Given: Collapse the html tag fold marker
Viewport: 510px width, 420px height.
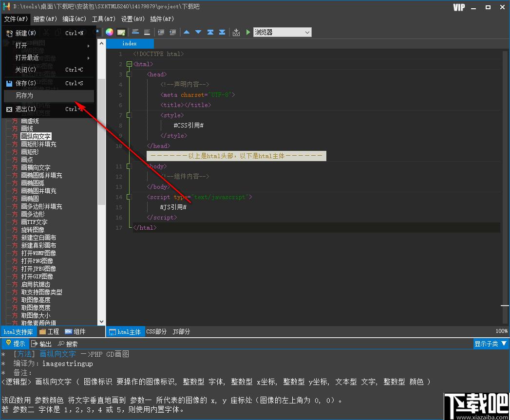Looking at the screenshot, I should tap(129, 64).
